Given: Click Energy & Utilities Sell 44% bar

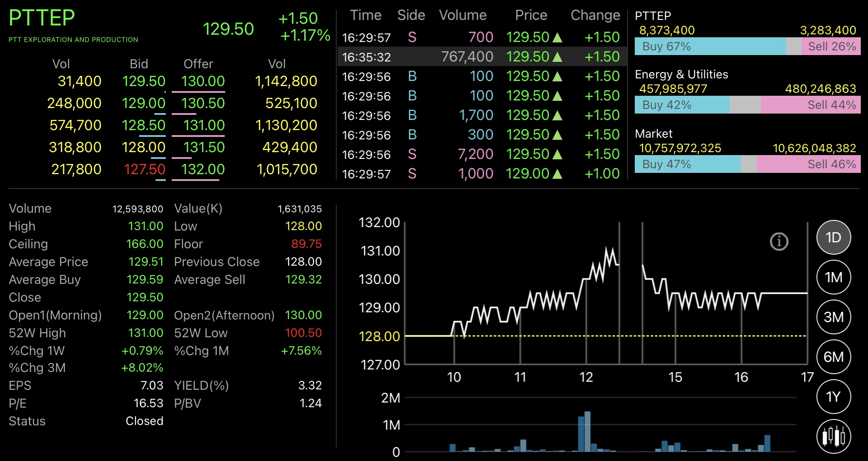Looking at the screenshot, I should coord(811,105).
